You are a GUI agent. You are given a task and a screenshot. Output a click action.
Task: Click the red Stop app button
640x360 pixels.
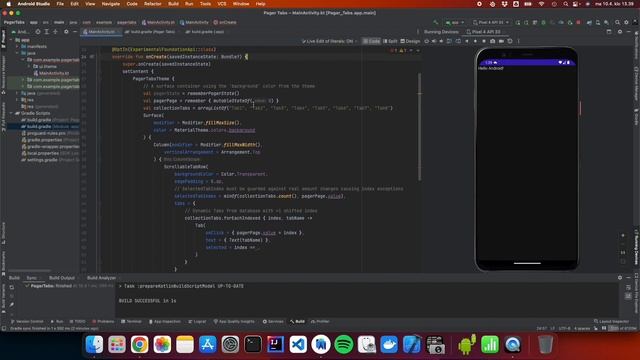578,22
